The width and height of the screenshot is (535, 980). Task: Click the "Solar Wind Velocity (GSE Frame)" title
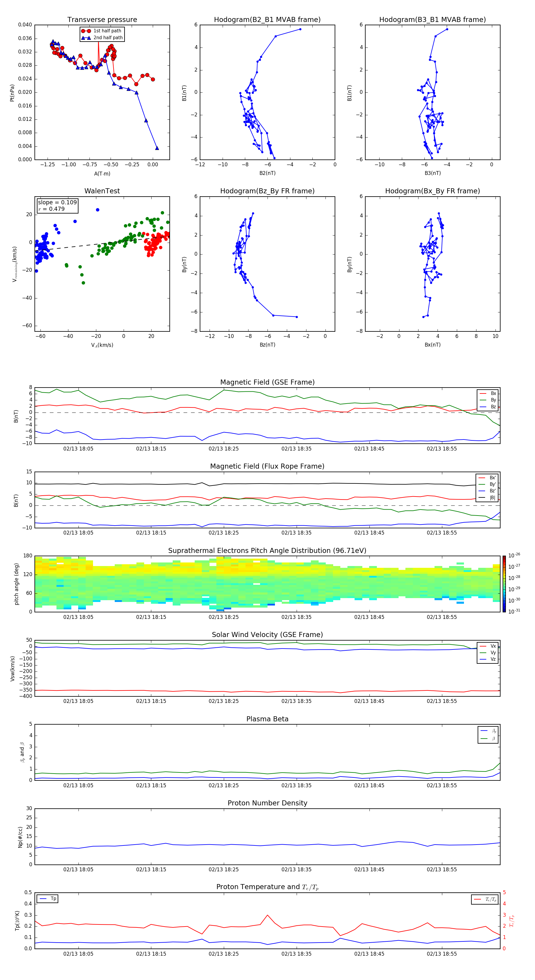(x=267, y=635)
